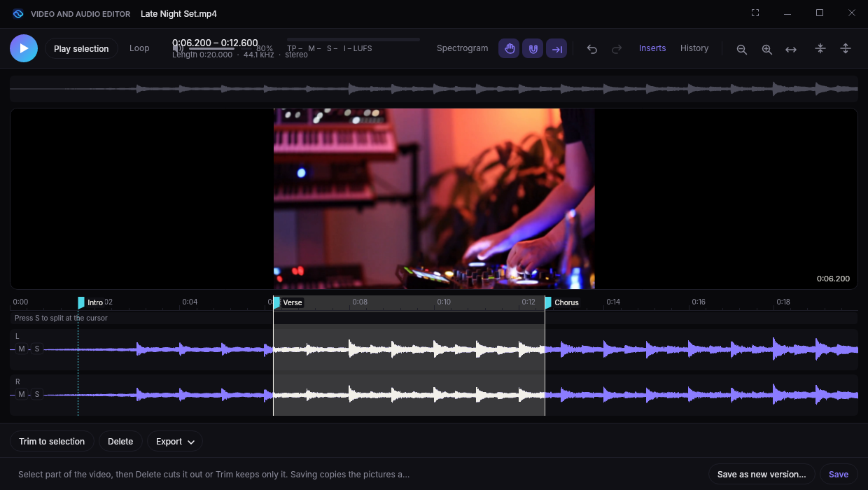Click the fullscreen icon in title bar

[755, 13]
